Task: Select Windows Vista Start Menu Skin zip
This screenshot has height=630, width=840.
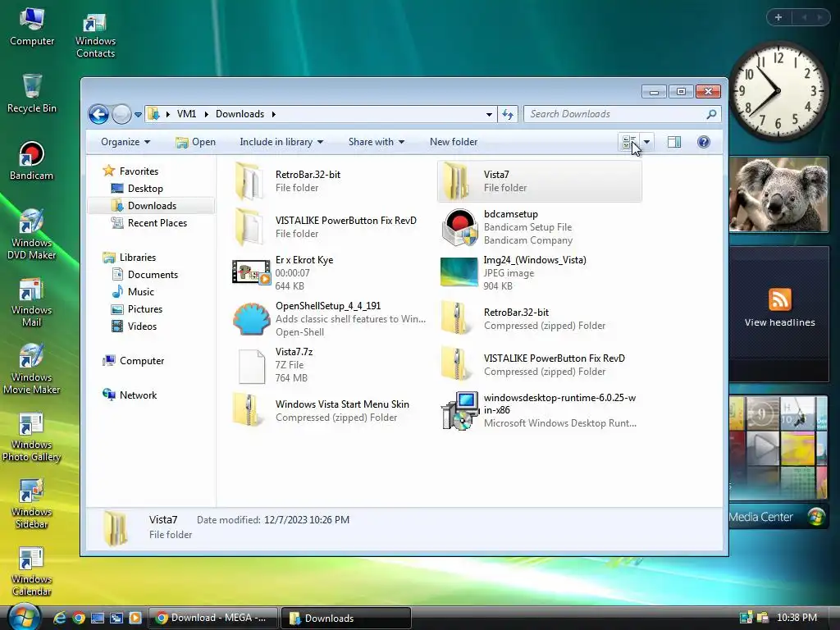Action: pyautogui.click(x=331, y=410)
